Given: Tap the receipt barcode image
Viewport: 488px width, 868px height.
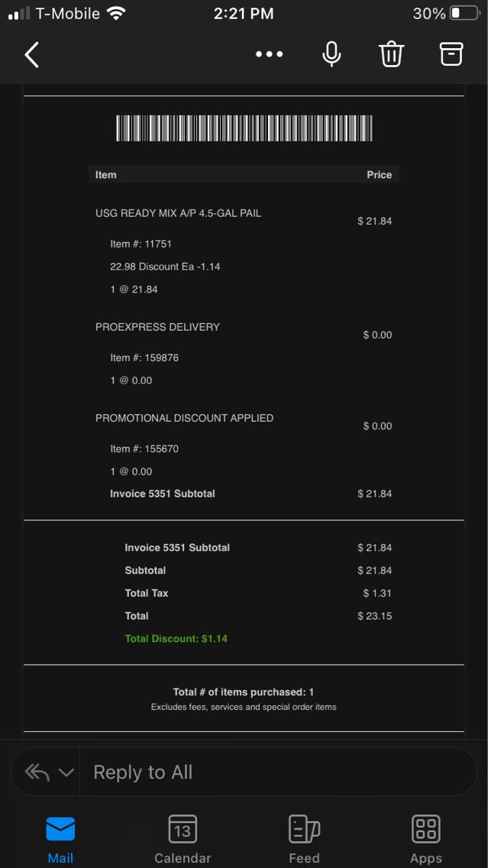Looking at the screenshot, I should (244, 128).
